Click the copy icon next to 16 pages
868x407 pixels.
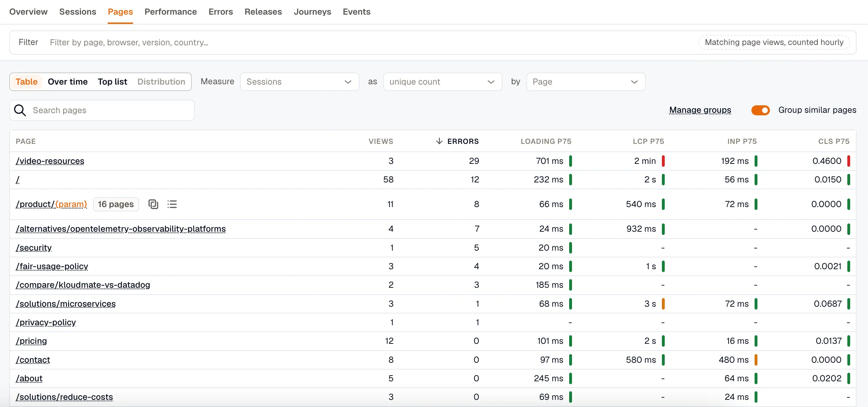pyautogui.click(x=153, y=204)
